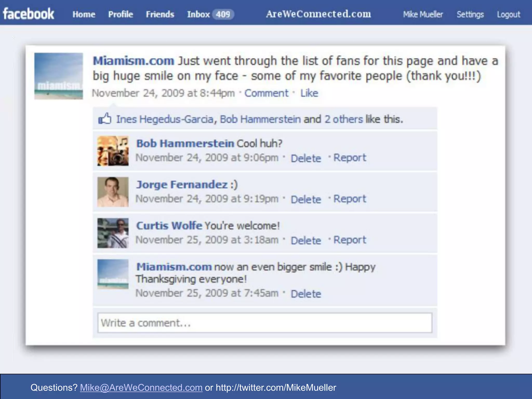Viewport: 532px width, 399px height.
Task: Delete the Miamism.com Thanksgiving comment
Action: coord(306,294)
